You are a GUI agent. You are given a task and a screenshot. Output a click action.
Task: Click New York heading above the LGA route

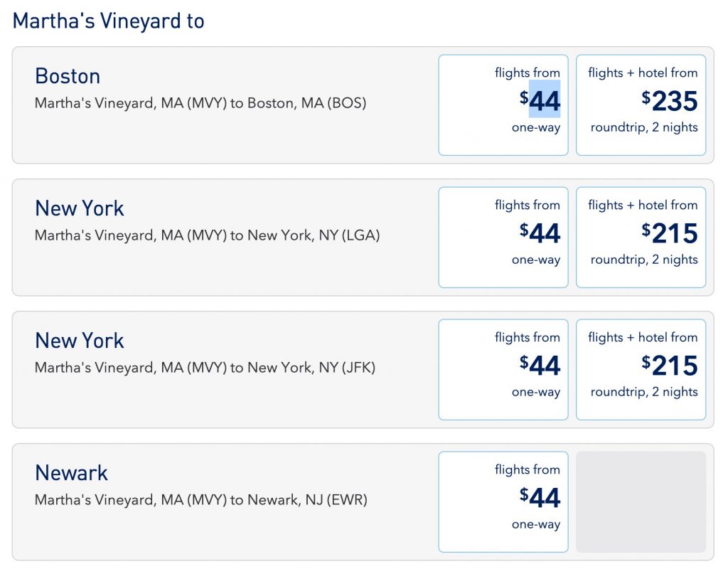point(80,208)
